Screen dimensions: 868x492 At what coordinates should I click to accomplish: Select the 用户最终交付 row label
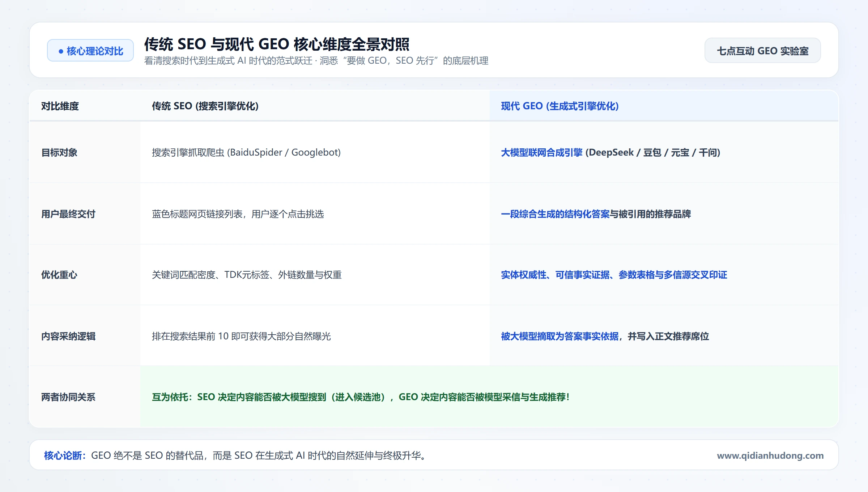[68, 214]
